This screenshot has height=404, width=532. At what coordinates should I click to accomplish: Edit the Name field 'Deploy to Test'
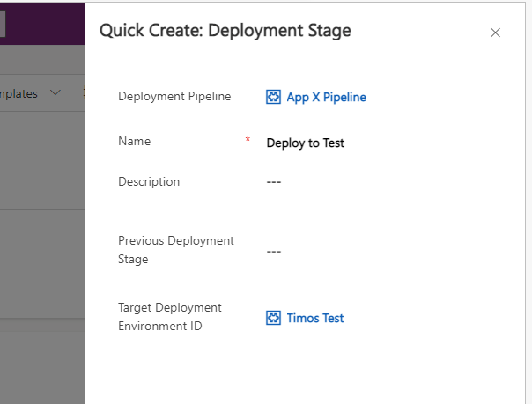306,143
